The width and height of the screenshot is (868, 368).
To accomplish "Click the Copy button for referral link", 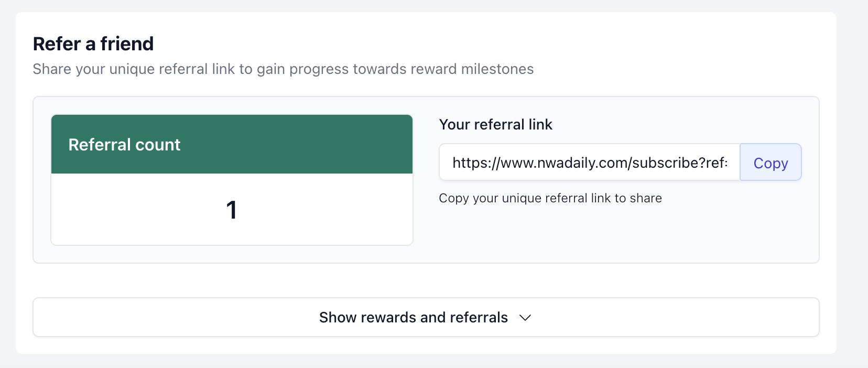I will click(771, 163).
